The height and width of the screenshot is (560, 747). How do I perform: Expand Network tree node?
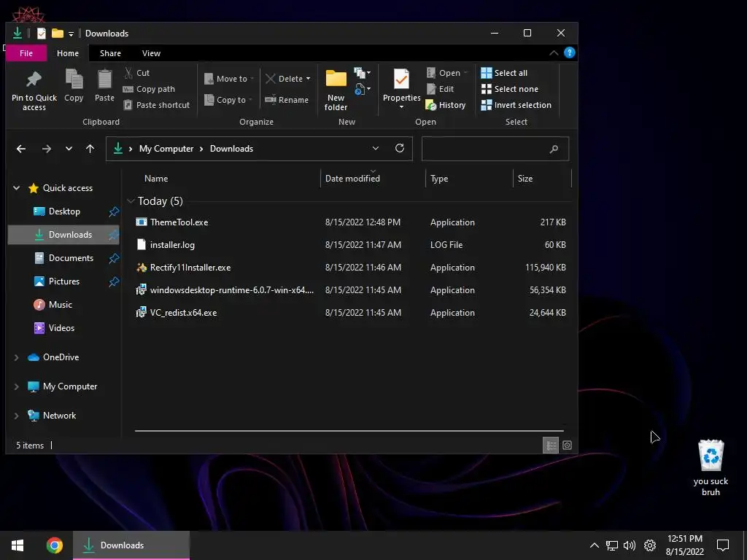click(x=17, y=416)
